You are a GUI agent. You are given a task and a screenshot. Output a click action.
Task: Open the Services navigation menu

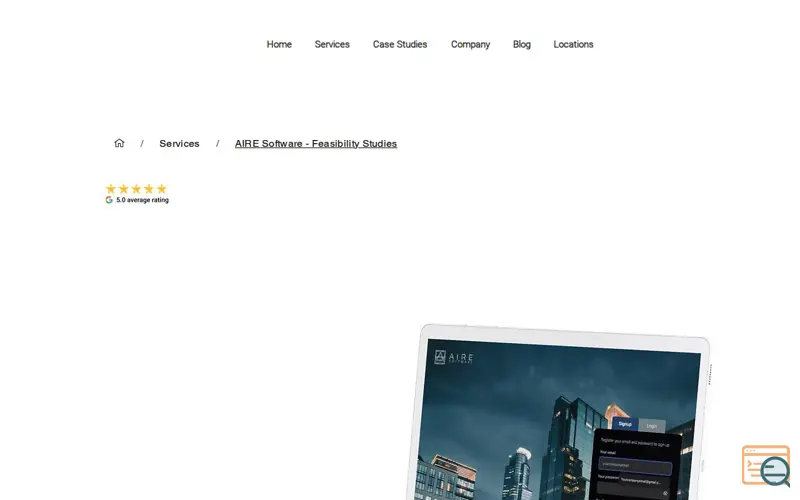(x=332, y=44)
